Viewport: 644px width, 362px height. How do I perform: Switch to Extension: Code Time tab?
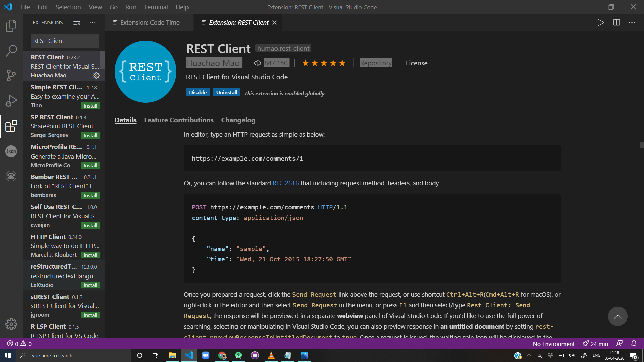coord(149,22)
